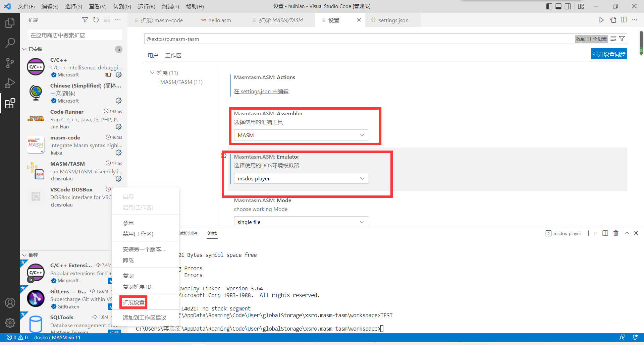
Task: Open Emulator dropdown showing msdos player
Action: point(301,178)
